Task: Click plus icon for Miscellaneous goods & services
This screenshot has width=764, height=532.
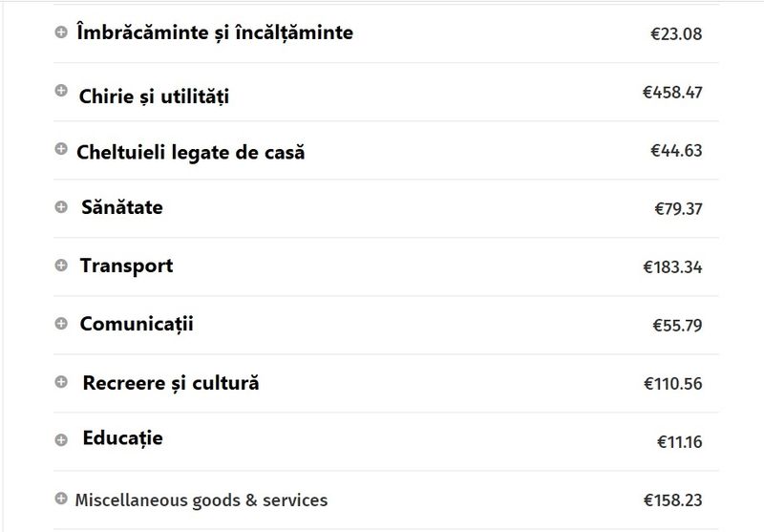Action: [61, 499]
